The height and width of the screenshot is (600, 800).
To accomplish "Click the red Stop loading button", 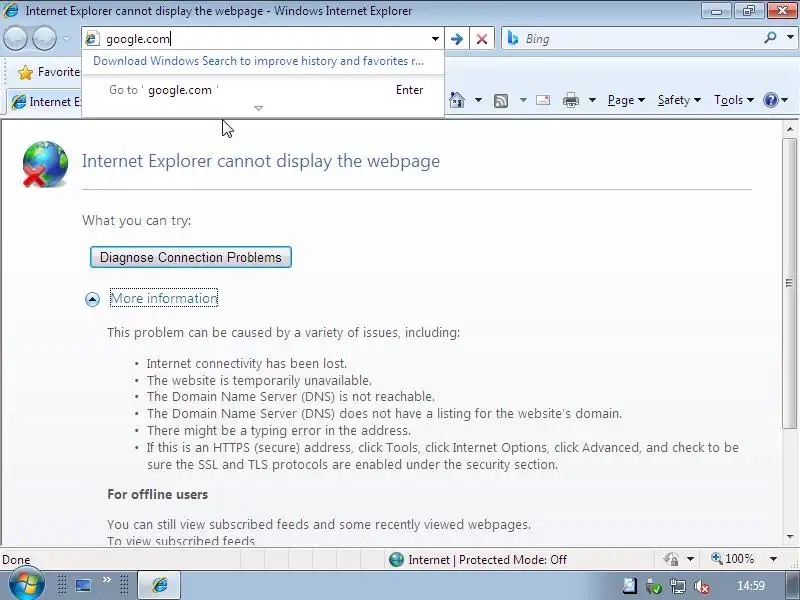I will 482,39.
